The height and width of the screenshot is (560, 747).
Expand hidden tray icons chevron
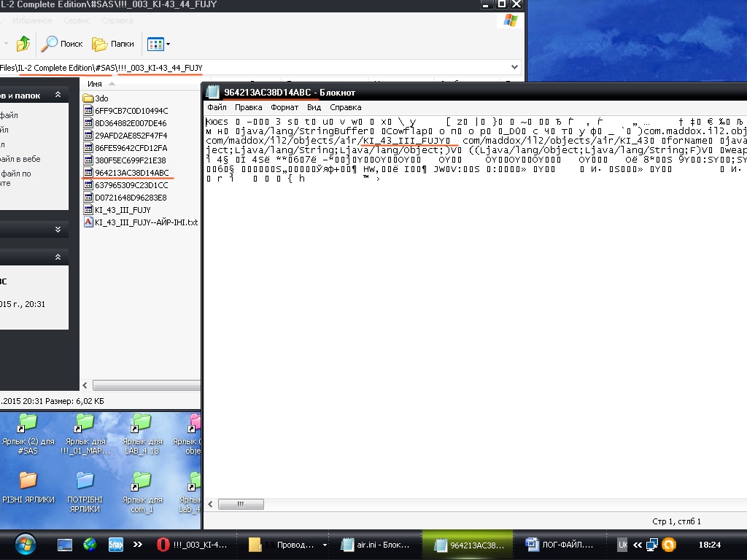638,545
